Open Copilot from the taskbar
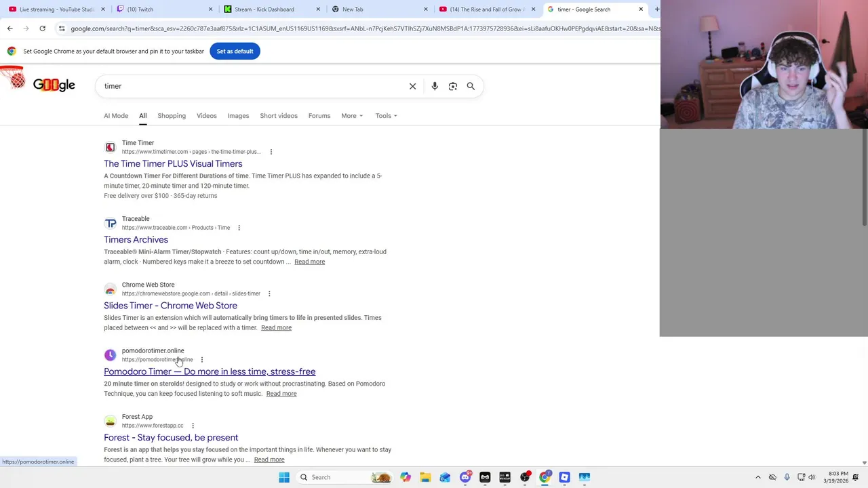Screen dimensions: 868x488 (x=406, y=477)
